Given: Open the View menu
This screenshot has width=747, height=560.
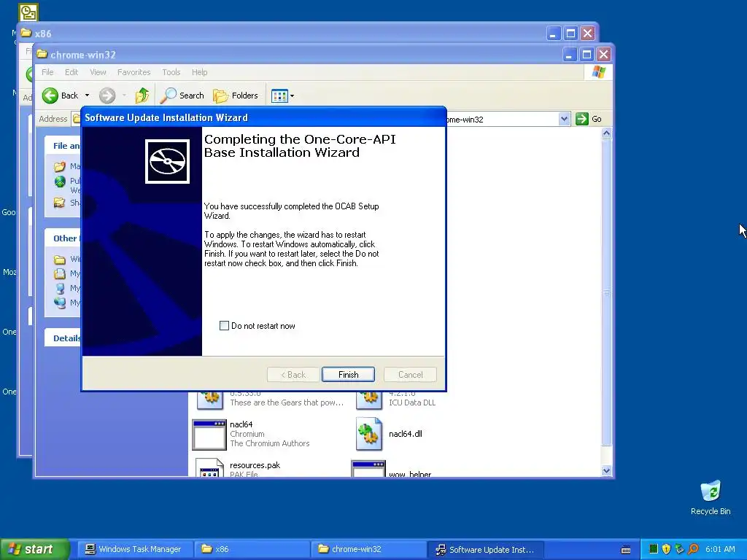Looking at the screenshot, I should 98,72.
